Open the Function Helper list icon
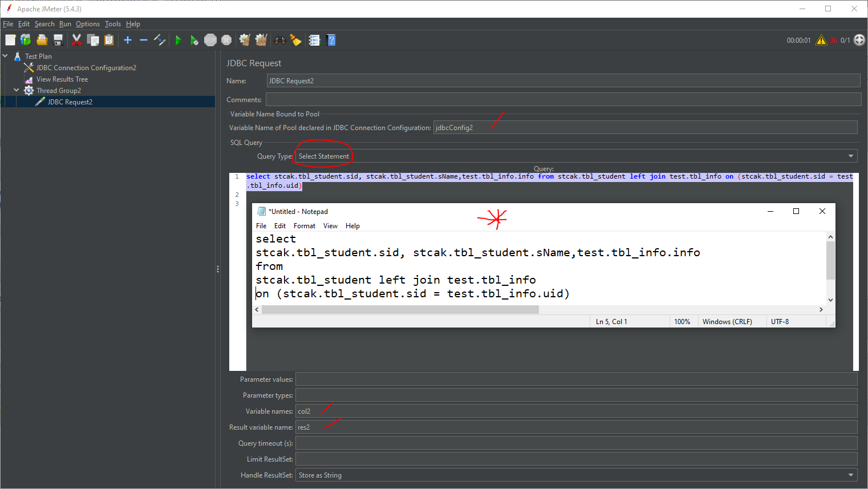The width and height of the screenshot is (868, 489). click(x=314, y=40)
